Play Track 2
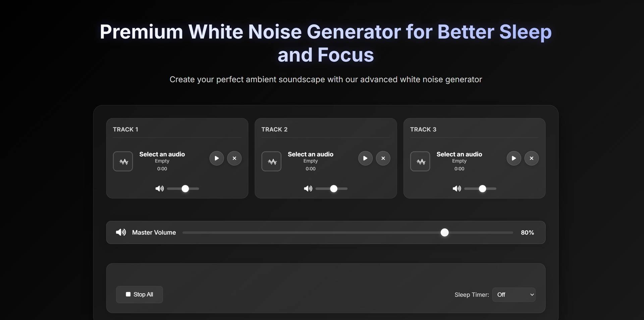 (x=365, y=158)
